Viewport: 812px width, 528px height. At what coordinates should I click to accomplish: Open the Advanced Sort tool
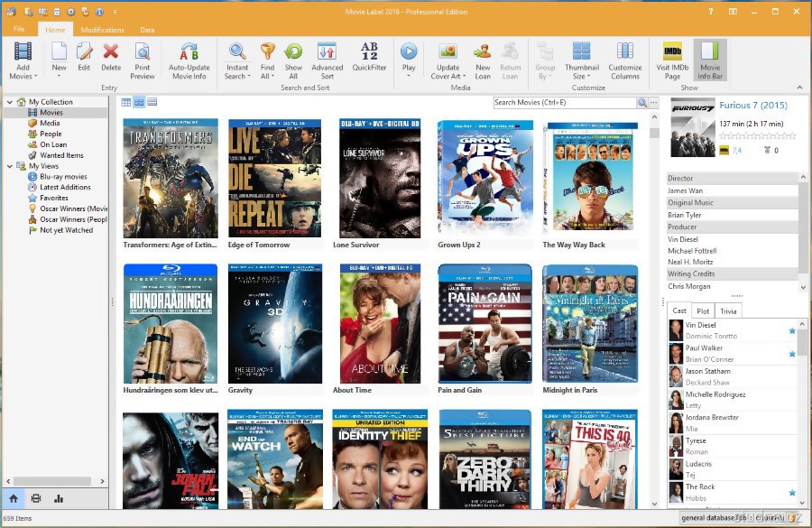(327, 52)
